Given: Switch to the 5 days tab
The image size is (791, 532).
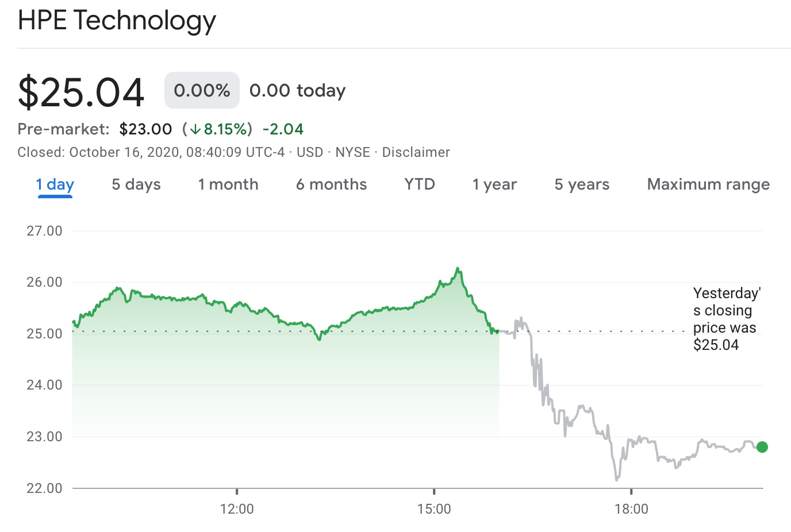Looking at the screenshot, I should pyautogui.click(x=136, y=184).
